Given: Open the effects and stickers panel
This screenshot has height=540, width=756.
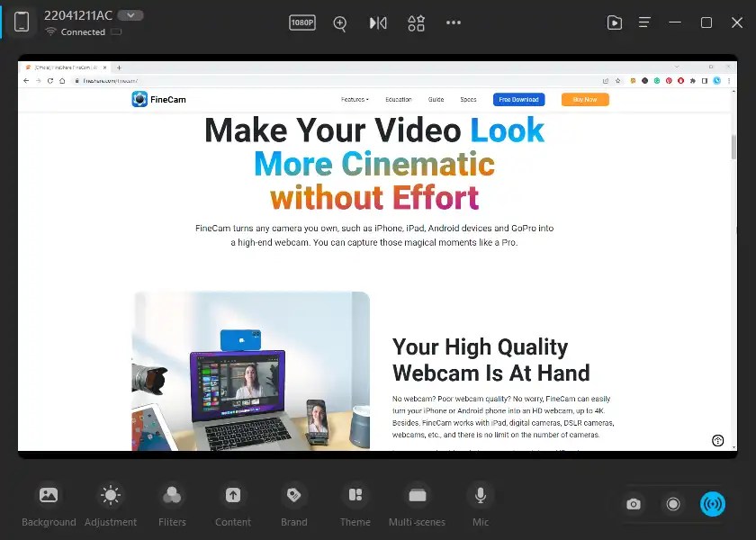Looking at the screenshot, I should coord(416,22).
